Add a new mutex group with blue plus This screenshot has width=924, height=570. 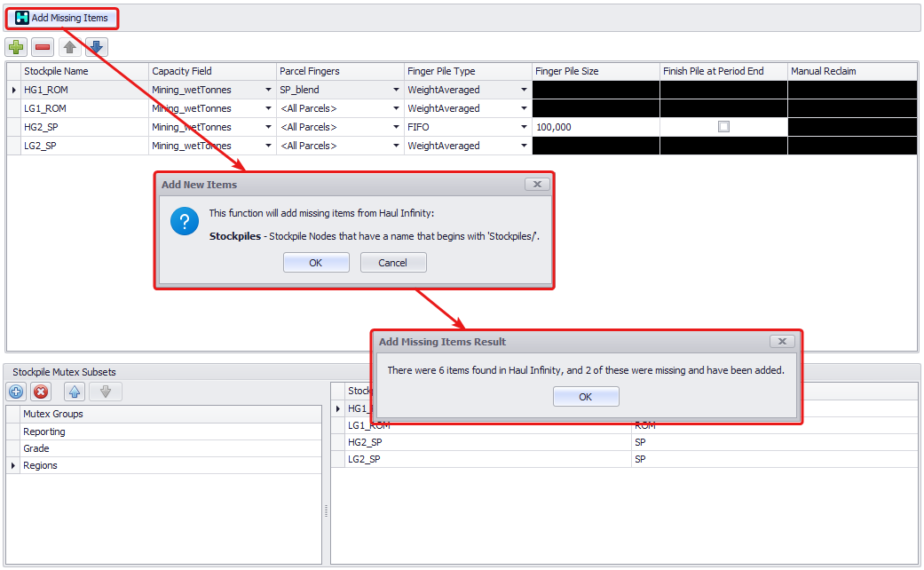pyautogui.click(x=16, y=392)
